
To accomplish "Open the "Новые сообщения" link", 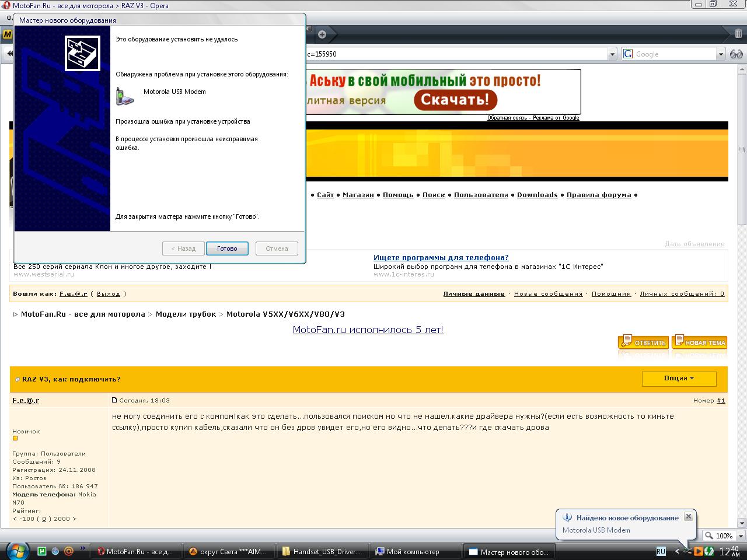I will pos(548,294).
